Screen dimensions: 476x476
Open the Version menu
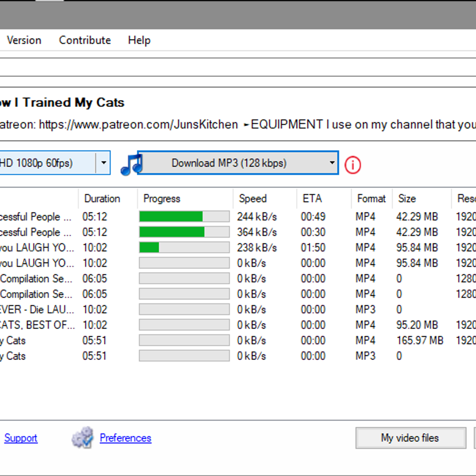pos(24,40)
